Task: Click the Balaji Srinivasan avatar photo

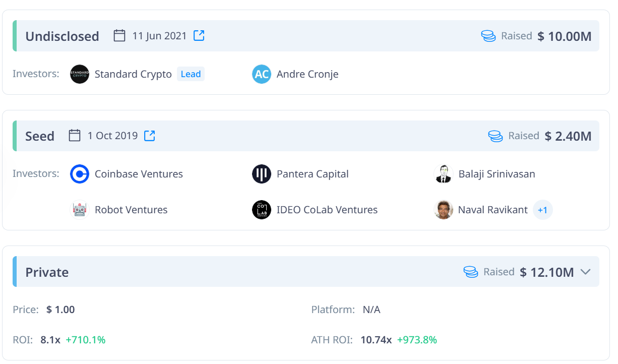Action: 443,173
